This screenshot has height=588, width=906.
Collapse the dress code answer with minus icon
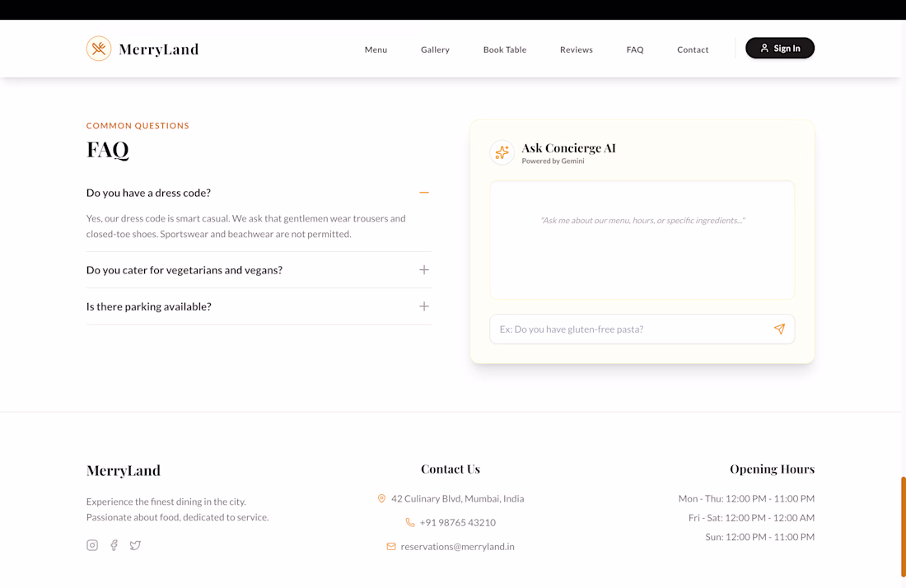[424, 193]
